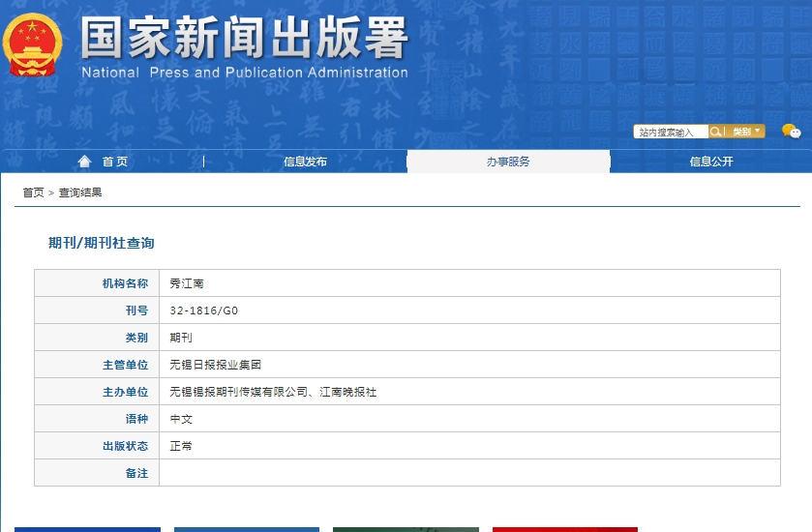Image resolution: width=812 pixels, height=532 pixels.
Task: Click the 国家新闻出版署 site title
Action: [x=244, y=39]
